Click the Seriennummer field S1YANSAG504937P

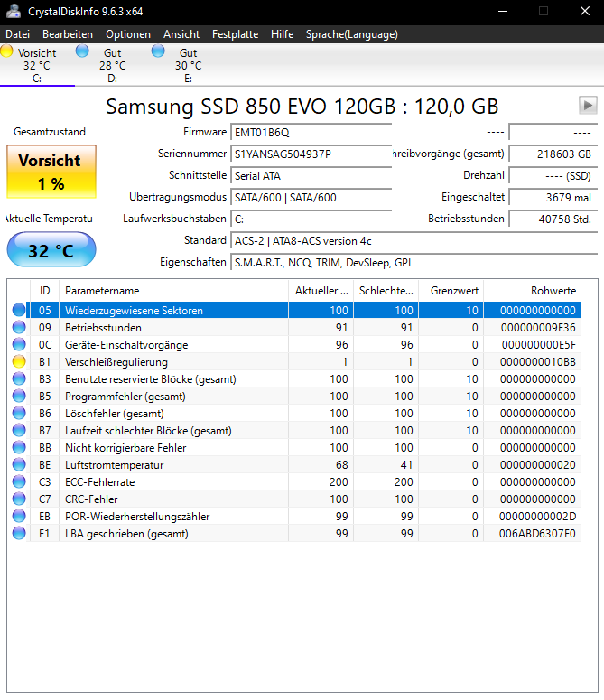pos(311,154)
